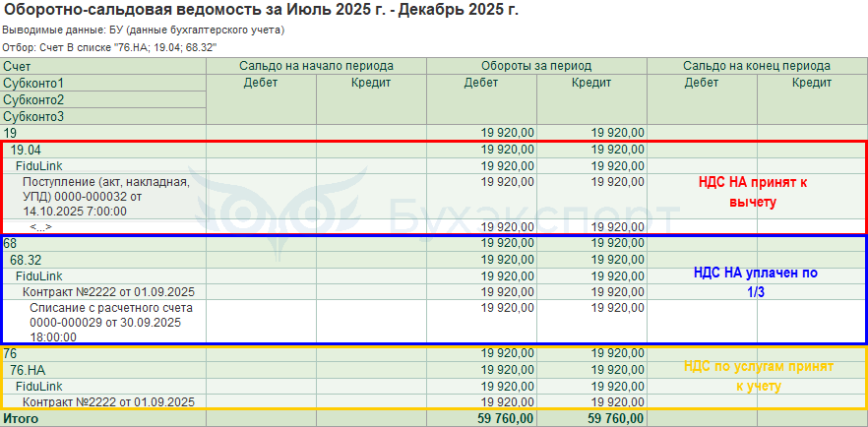Image resolution: width=868 pixels, height=427 pixels.
Task: Click Контракт №2222 under account 76.НА
Action: [x=108, y=401]
